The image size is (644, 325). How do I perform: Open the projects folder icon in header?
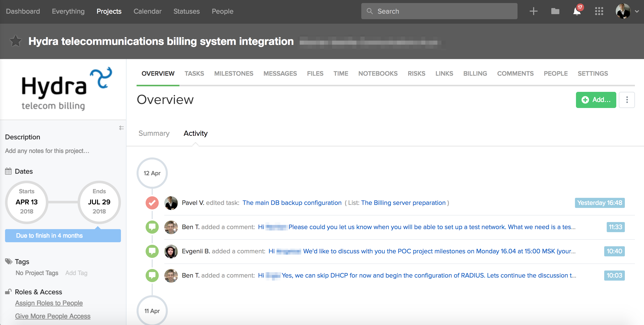555,11
